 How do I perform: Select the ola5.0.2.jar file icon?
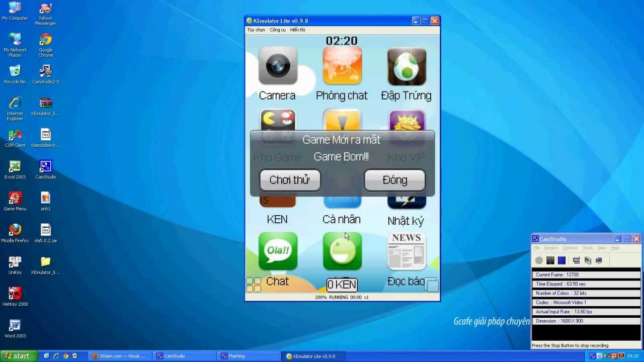pos(45,233)
